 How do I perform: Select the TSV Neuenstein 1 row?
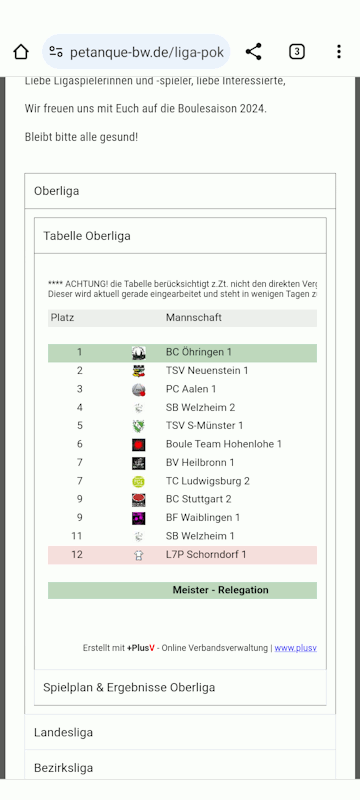coord(182,371)
